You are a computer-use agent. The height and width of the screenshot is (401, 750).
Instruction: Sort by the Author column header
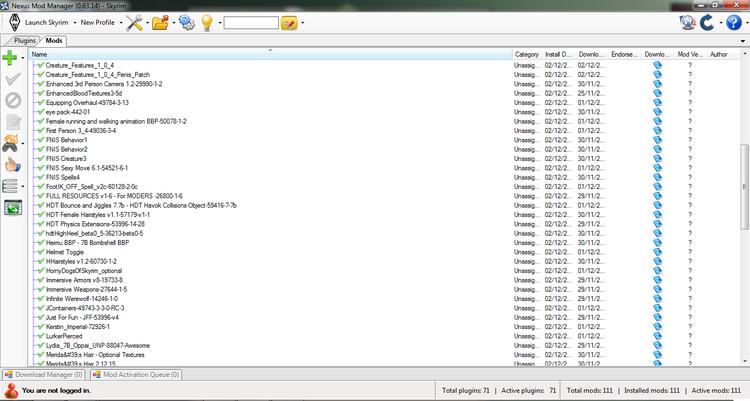[x=724, y=54]
